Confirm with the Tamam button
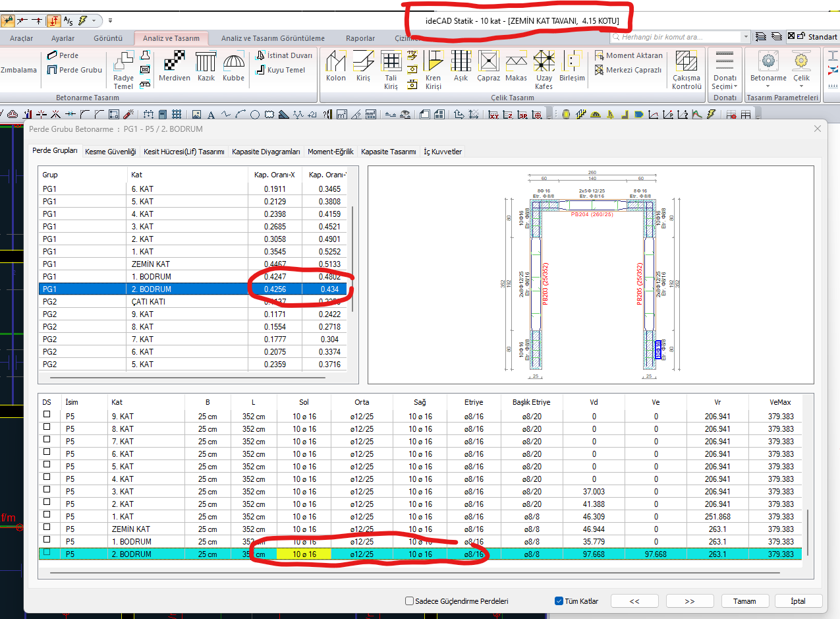This screenshot has width=840, height=619. pos(744,601)
